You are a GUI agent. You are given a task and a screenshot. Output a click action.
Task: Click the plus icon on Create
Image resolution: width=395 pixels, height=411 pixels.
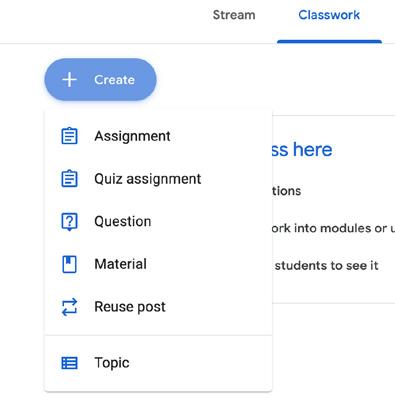69,80
